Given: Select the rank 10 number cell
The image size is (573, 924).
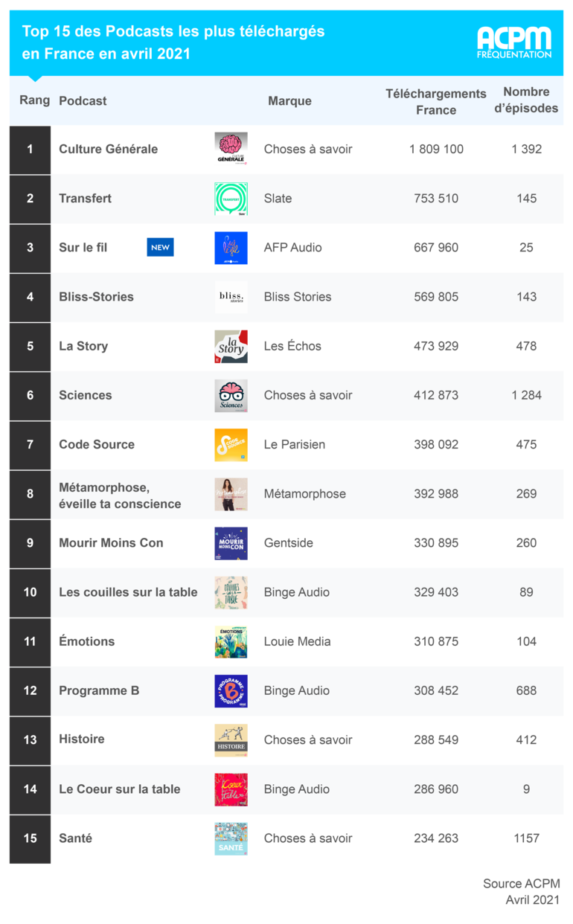Looking at the screenshot, I should [x=30, y=592].
